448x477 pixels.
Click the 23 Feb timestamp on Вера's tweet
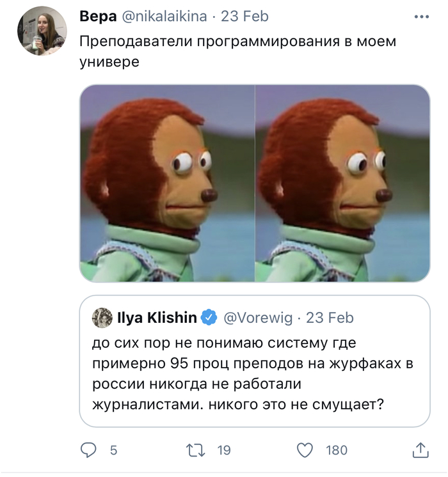coord(245,17)
